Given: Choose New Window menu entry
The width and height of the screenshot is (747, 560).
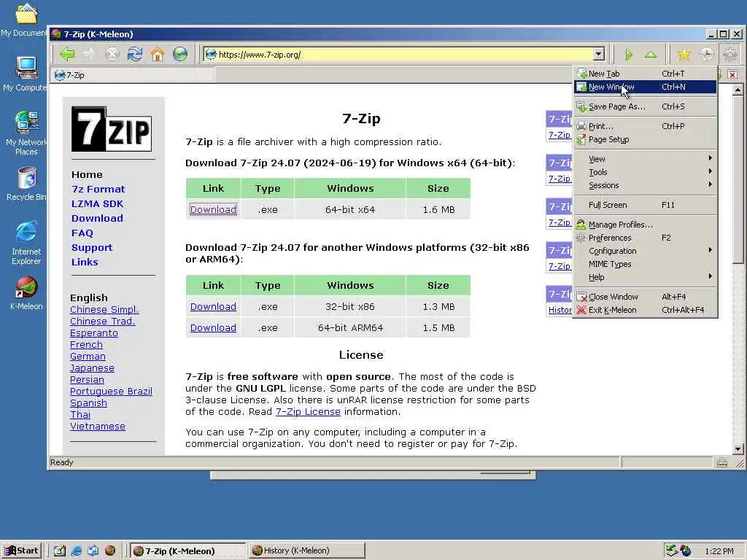Looking at the screenshot, I should coord(645,87).
